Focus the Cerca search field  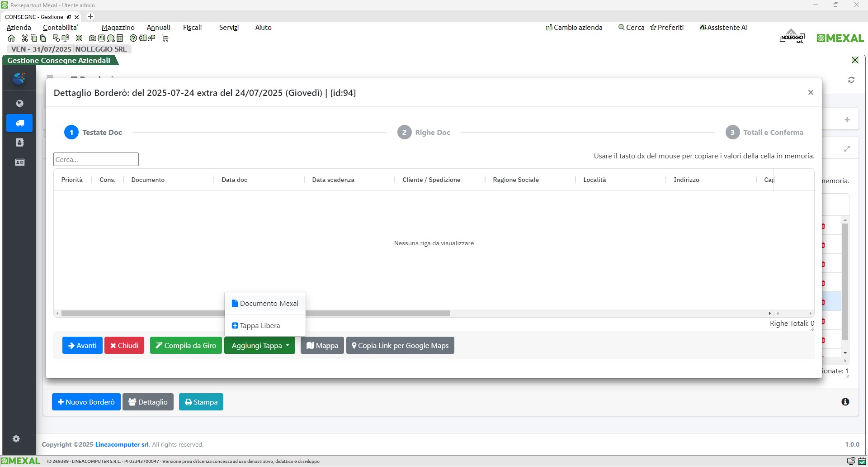coord(96,160)
